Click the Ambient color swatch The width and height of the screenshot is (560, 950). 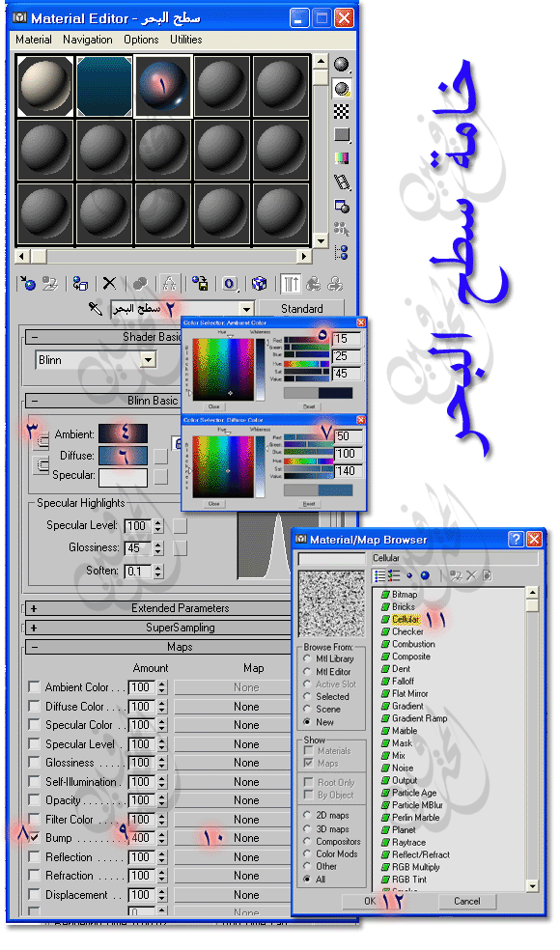coord(123,433)
